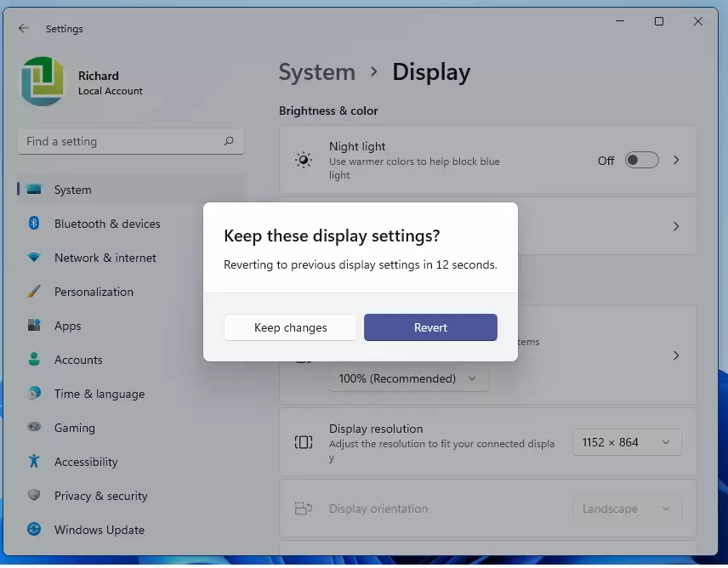Viewport: 728px width, 568px height.
Task: Select Apps in the sidebar
Action: tap(68, 326)
